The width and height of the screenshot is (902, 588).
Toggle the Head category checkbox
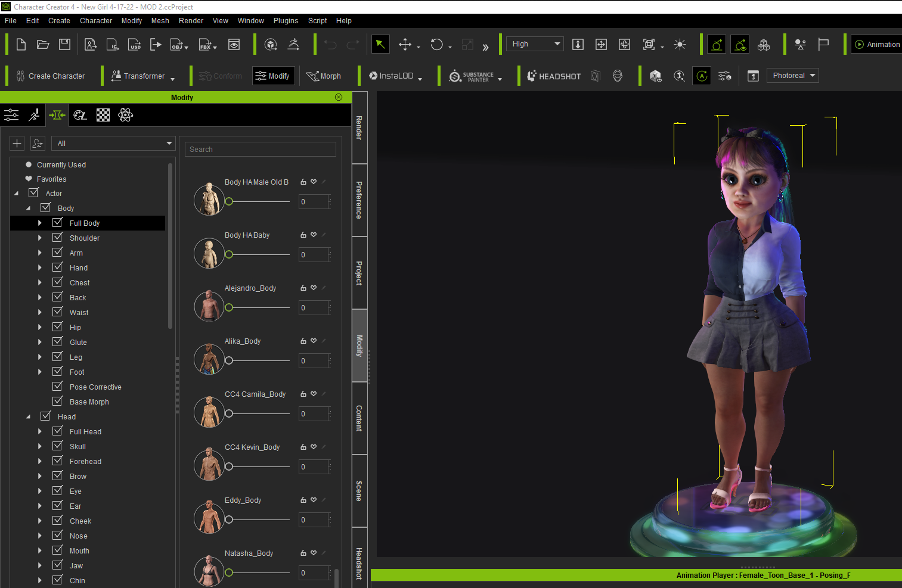[x=46, y=416]
